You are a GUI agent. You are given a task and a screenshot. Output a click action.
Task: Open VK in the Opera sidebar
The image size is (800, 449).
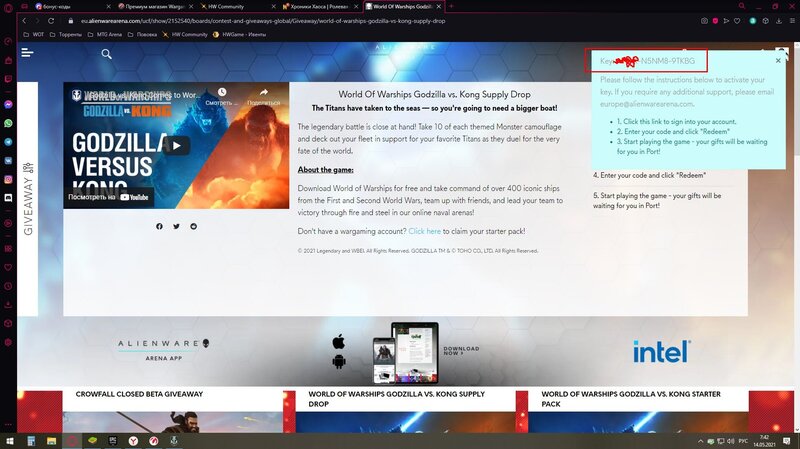[x=8, y=160]
